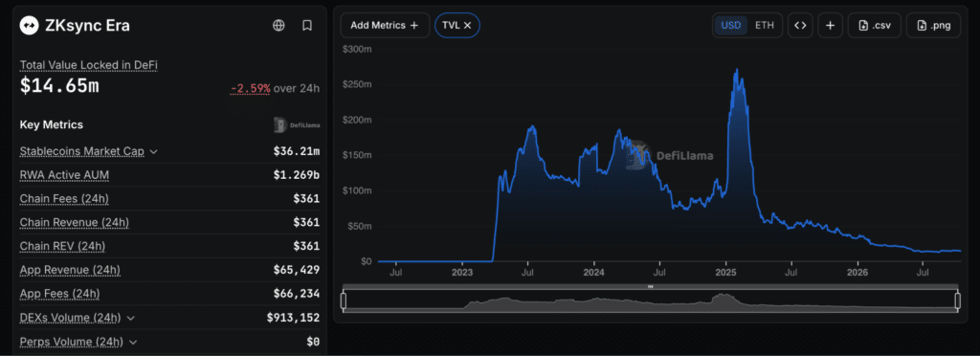
Task: Click the 2025 x-axis label
Action: (x=725, y=273)
